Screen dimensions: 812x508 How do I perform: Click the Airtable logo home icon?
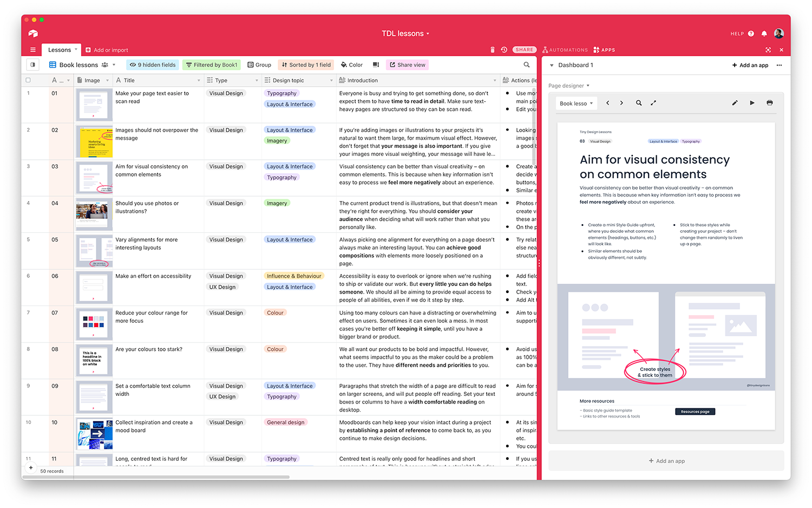tap(33, 34)
